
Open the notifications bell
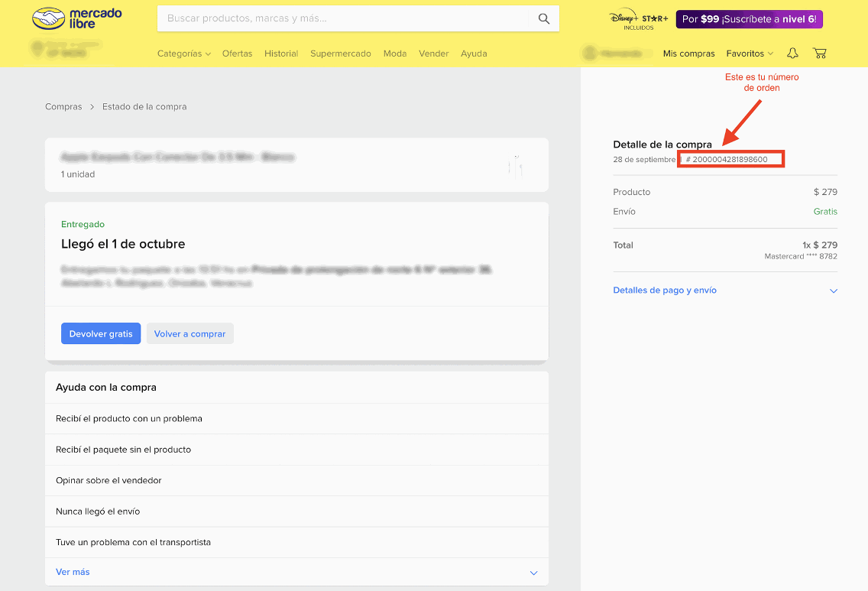pos(792,54)
